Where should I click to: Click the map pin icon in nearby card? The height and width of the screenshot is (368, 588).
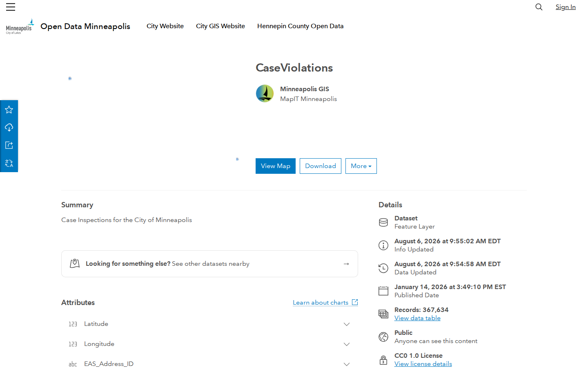tap(75, 264)
